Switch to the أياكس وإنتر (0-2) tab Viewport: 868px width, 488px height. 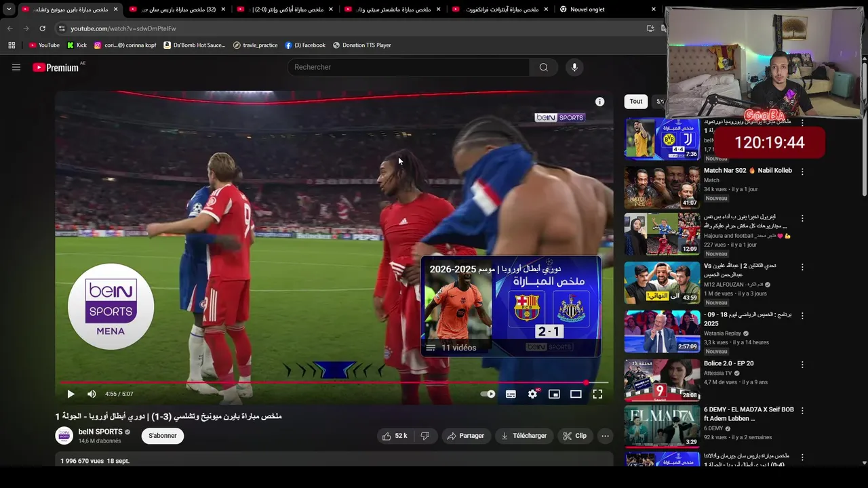coord(286,9)
